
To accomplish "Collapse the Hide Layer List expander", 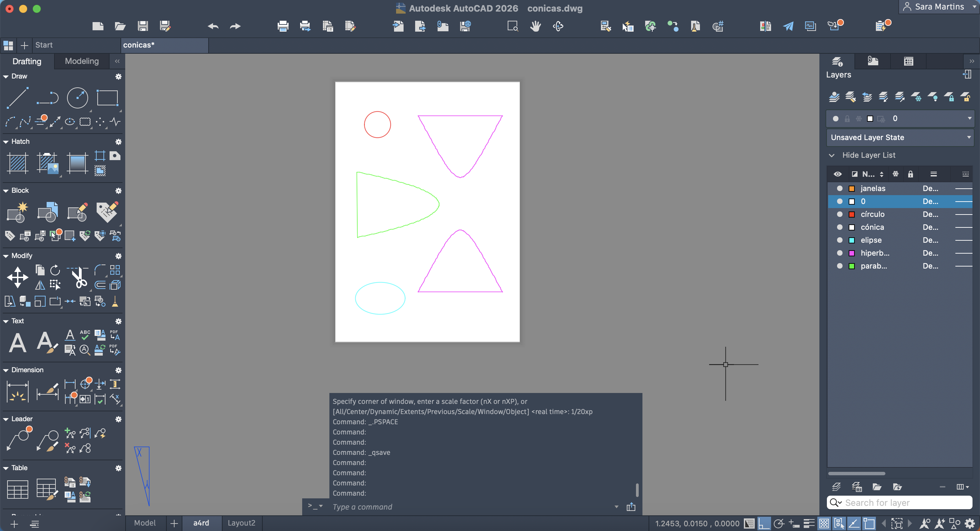I will (832, 155).
